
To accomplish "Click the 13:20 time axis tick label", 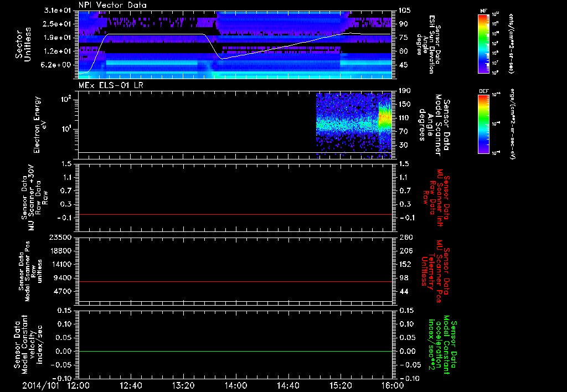I will pos(183,385).
